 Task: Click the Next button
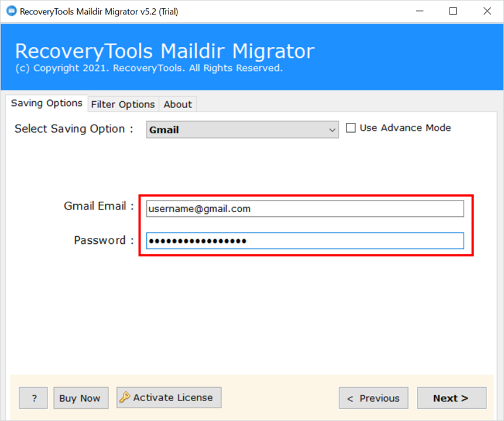click(x=451, y=398)
